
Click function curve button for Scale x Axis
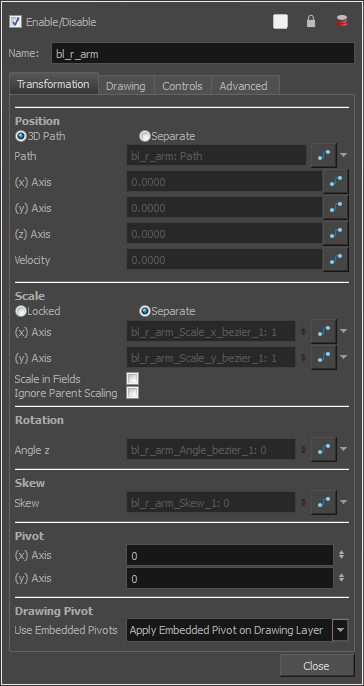tap(324, 332)
